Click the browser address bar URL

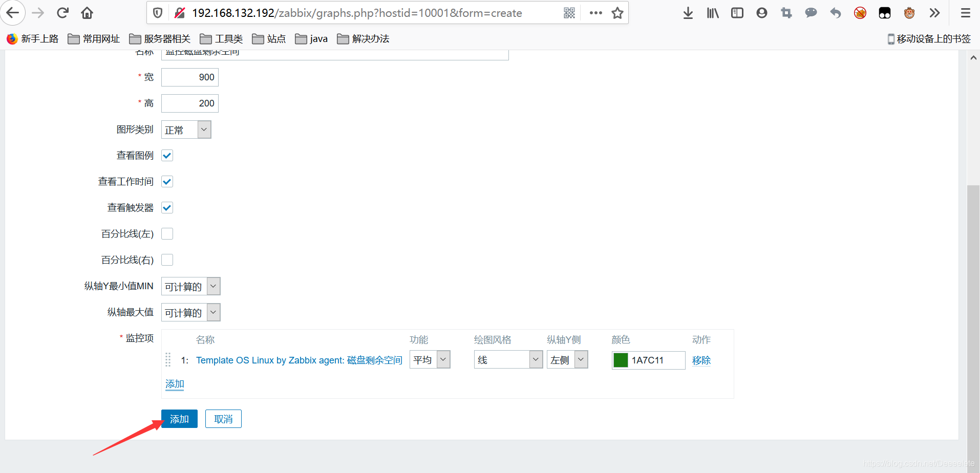[357, 13]
